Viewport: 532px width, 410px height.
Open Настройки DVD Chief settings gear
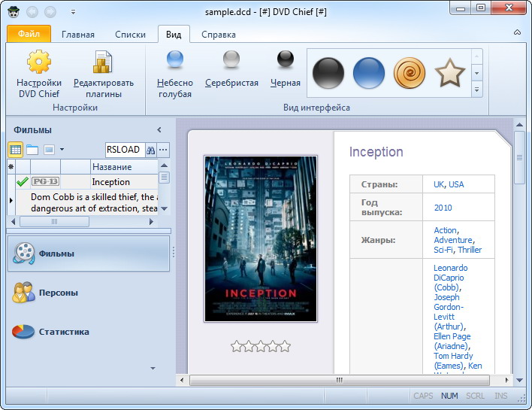(x=38, y=62)
